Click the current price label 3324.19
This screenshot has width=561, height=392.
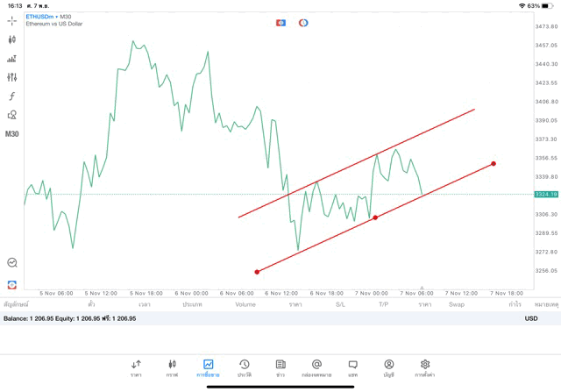point(546,194)
